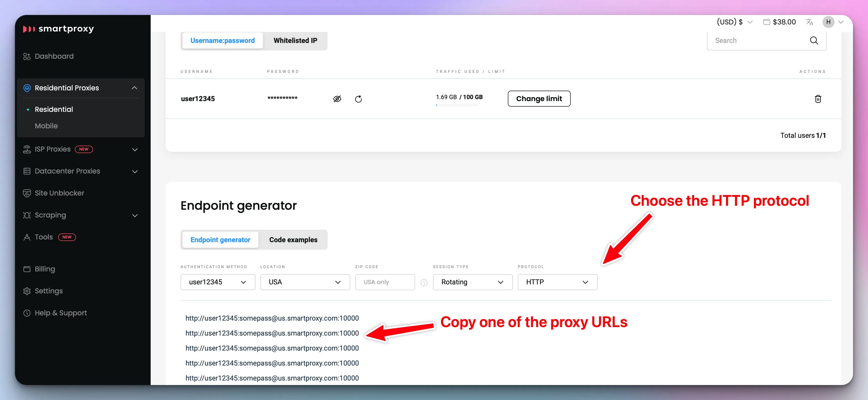This screenshot has height=400, width=868.
Task: Switch to the Code examples tab
Action: coord(293,239)
